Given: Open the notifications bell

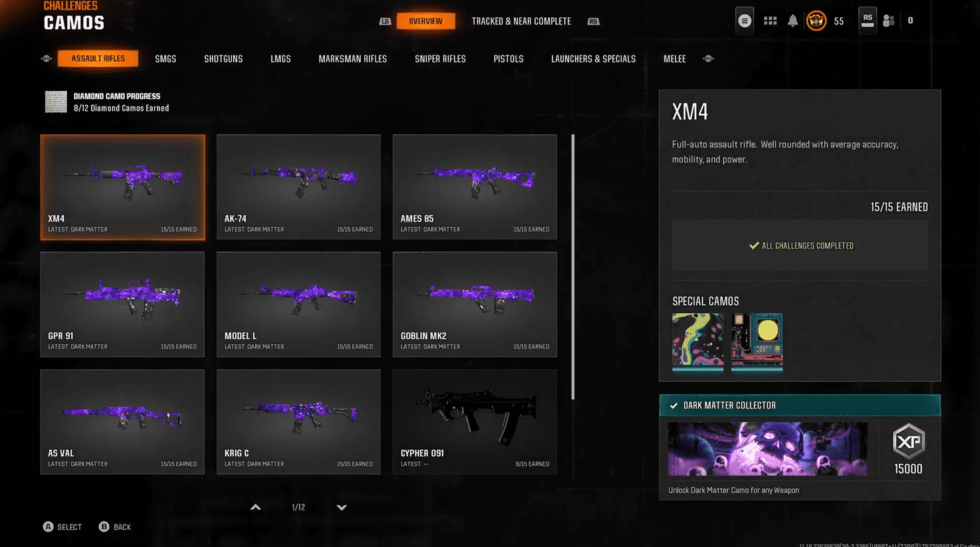Looking at the screenshot, I should (x=792, y=21).
